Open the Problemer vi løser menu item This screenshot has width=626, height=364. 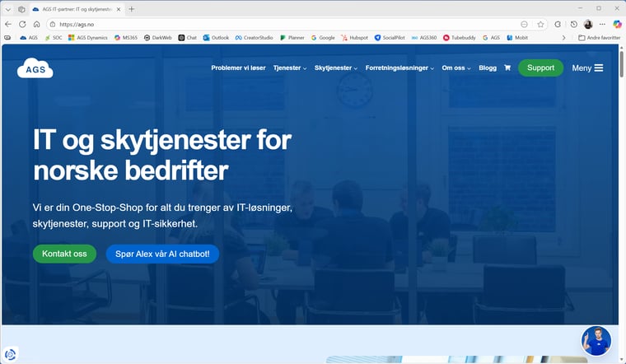[x=238, y=68]
